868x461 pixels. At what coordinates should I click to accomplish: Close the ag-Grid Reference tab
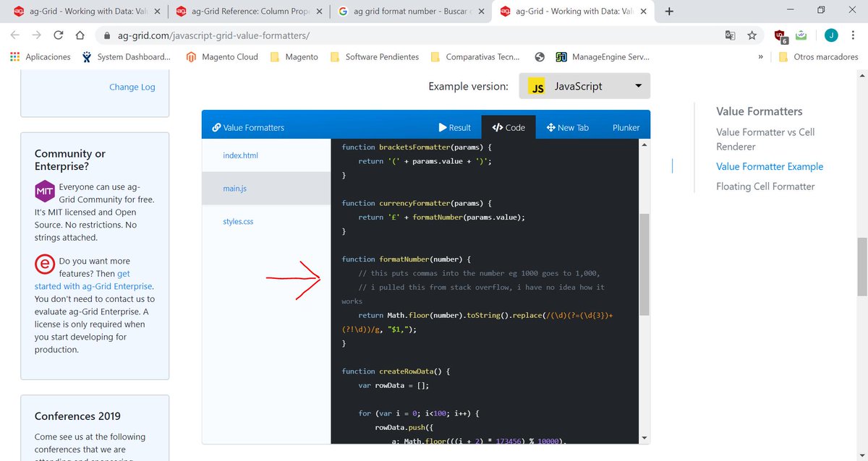pos(319,11)
